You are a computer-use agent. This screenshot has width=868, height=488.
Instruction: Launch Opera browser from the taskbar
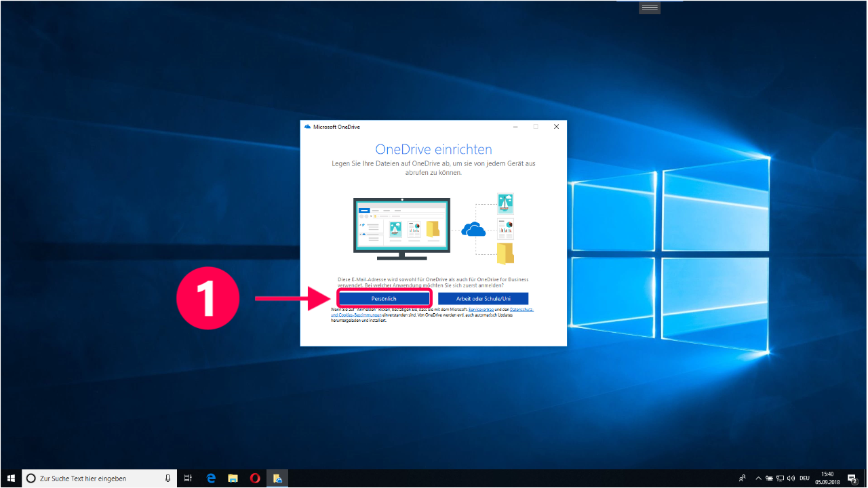point(255,479)
